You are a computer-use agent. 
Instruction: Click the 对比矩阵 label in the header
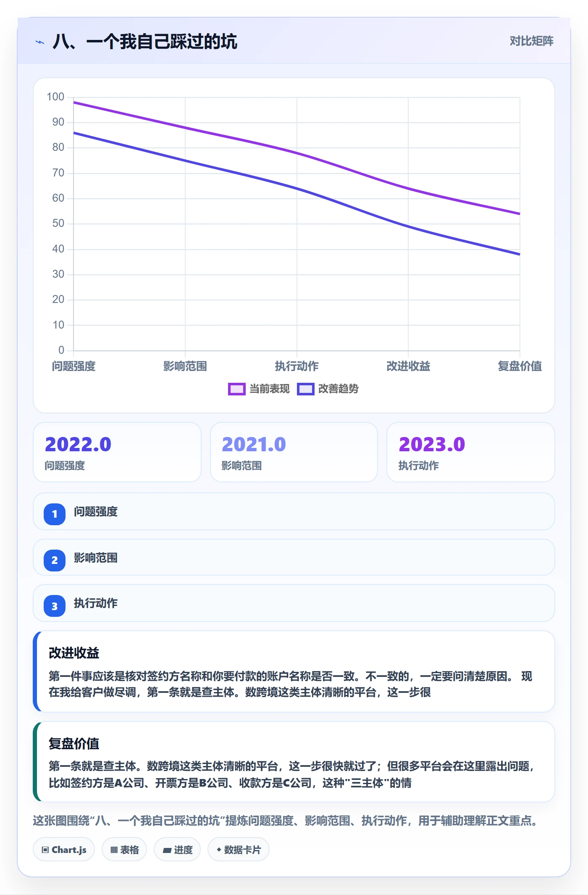point(531,41)
